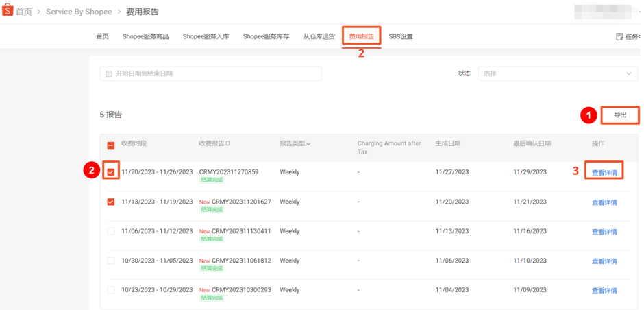Expand the 报告类型 column filter arrow
644x310 pixels.
click(x=308, y=144)
